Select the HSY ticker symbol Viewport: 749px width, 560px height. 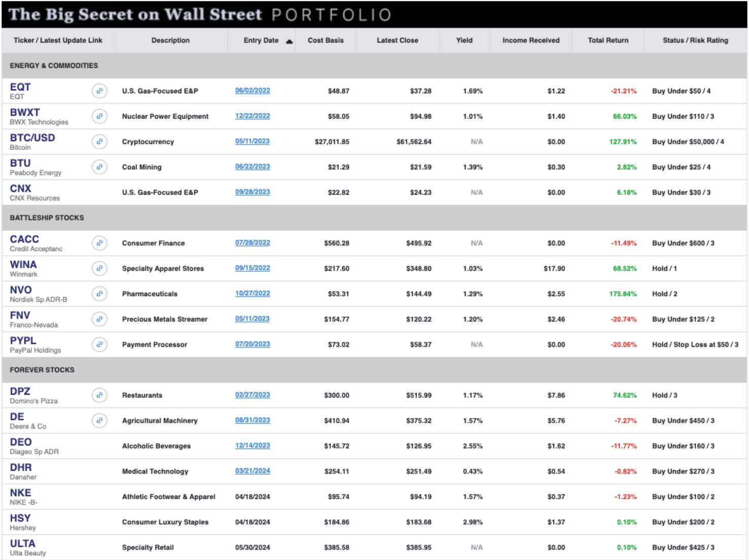click(20, 518)
